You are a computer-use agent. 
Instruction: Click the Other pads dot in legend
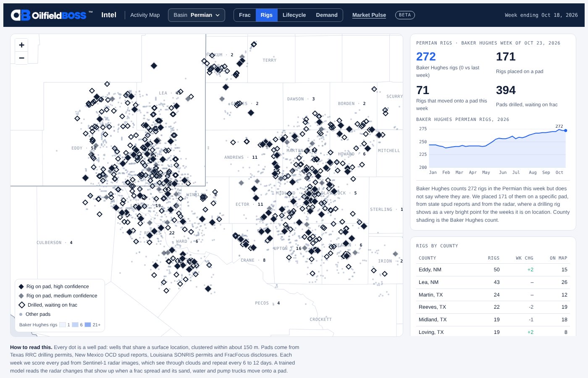pos(21,314)
